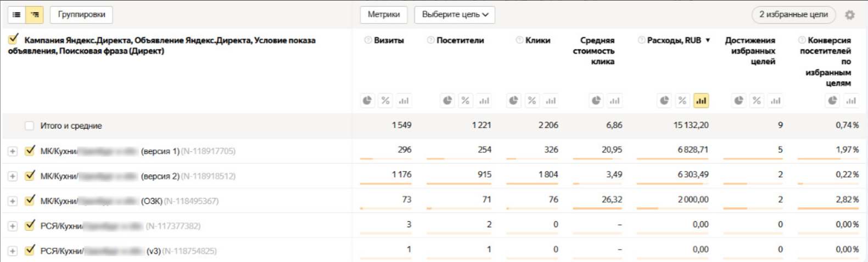Sort by Конверсия посетителей по избранным целям header
The image size is (868, 262).
pyautogui.click(x=825, y=61)
